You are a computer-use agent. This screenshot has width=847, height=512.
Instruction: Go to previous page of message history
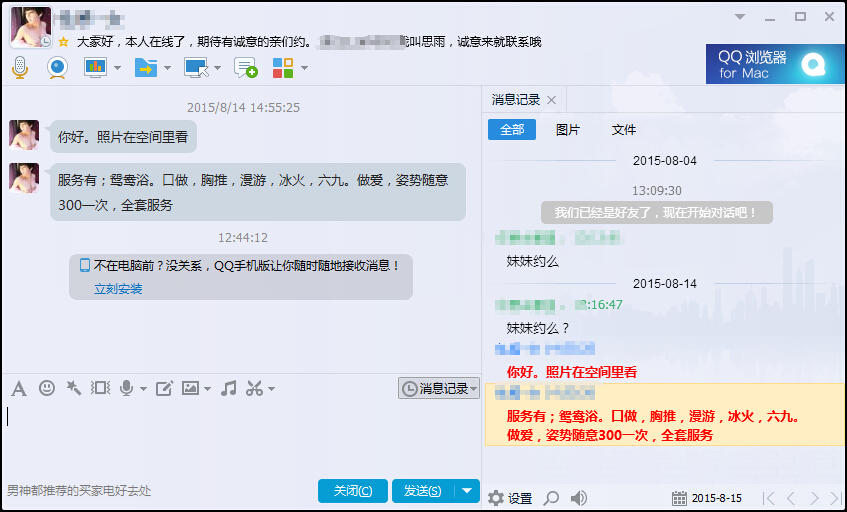click(x=791, y=498)
